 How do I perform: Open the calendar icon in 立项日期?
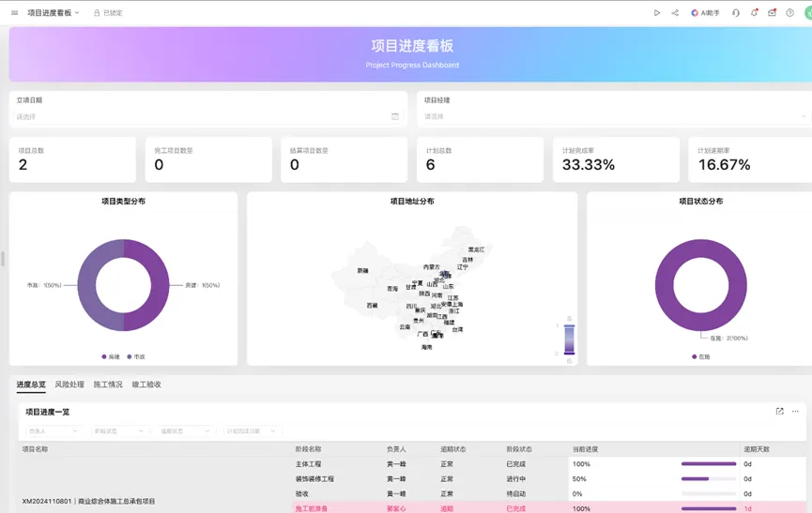[395, 117]
